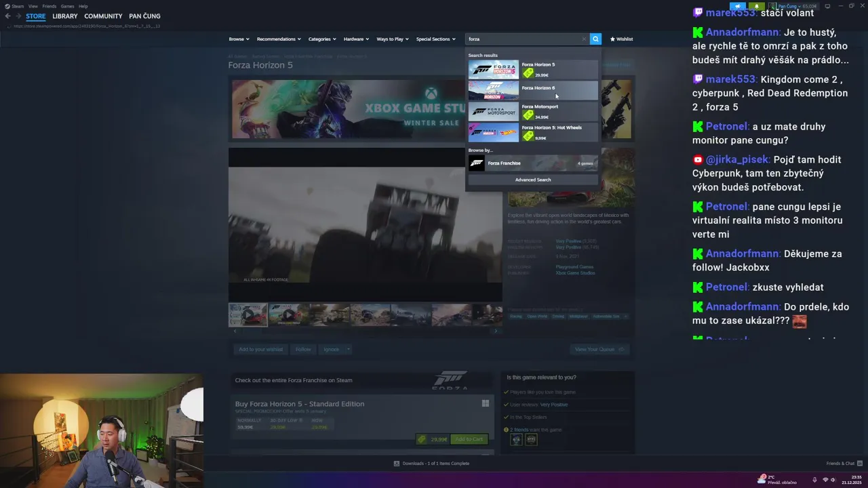This screenshot has width=868, height=488.
Task: Expand the Ways to Play dropdown
Action: [393, 39]
